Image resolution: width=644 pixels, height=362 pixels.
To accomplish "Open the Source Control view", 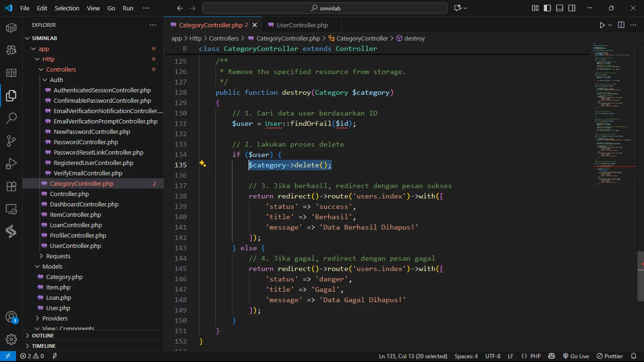I will [x=11, y=140].
